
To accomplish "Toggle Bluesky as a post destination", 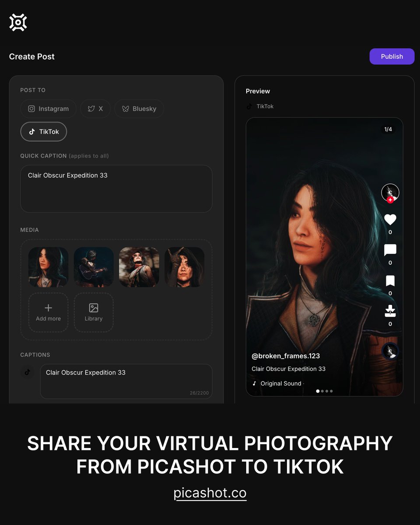I will point(139,109).
